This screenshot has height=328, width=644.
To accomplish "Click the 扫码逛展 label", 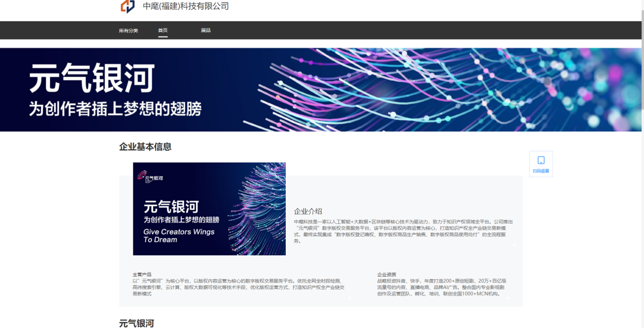I will click(x=541, y=171).
